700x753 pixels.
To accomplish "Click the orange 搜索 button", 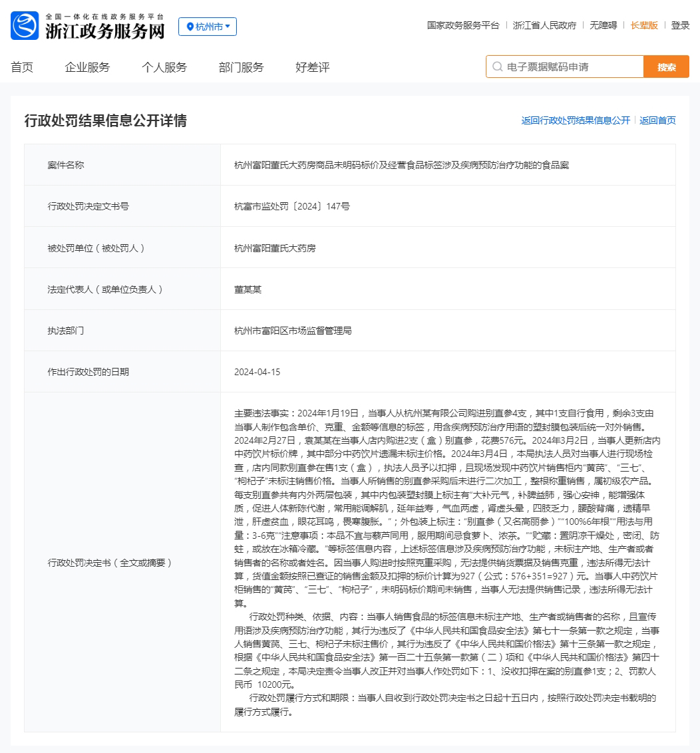I will 666,67.
